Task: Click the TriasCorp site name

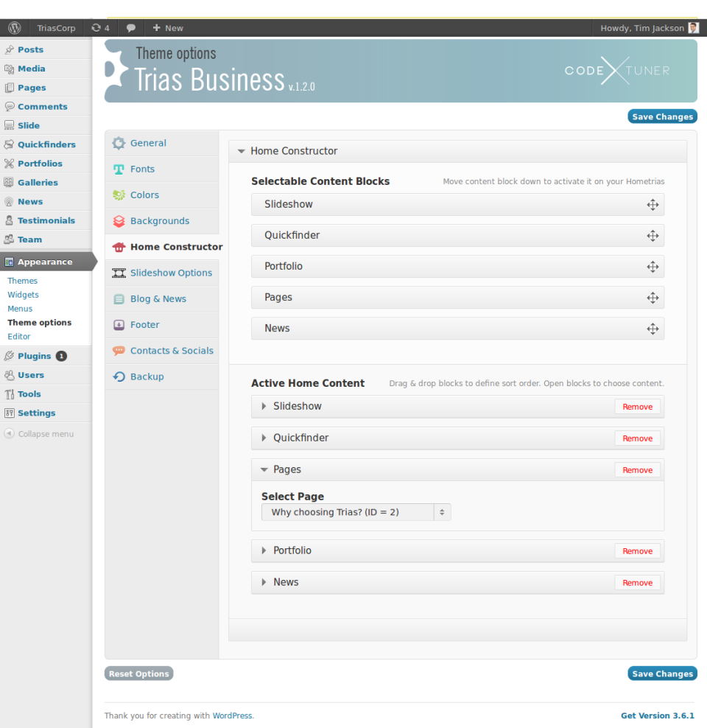Action: (56, 28)
